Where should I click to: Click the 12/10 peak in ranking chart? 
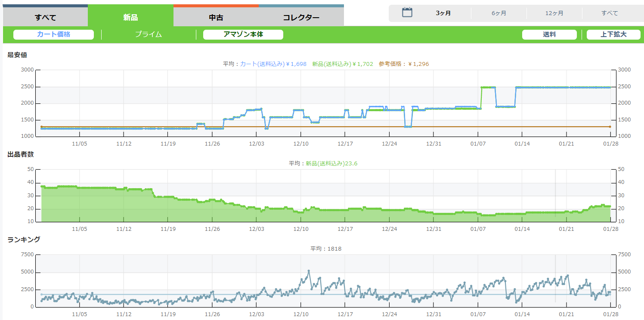[308, 271]
